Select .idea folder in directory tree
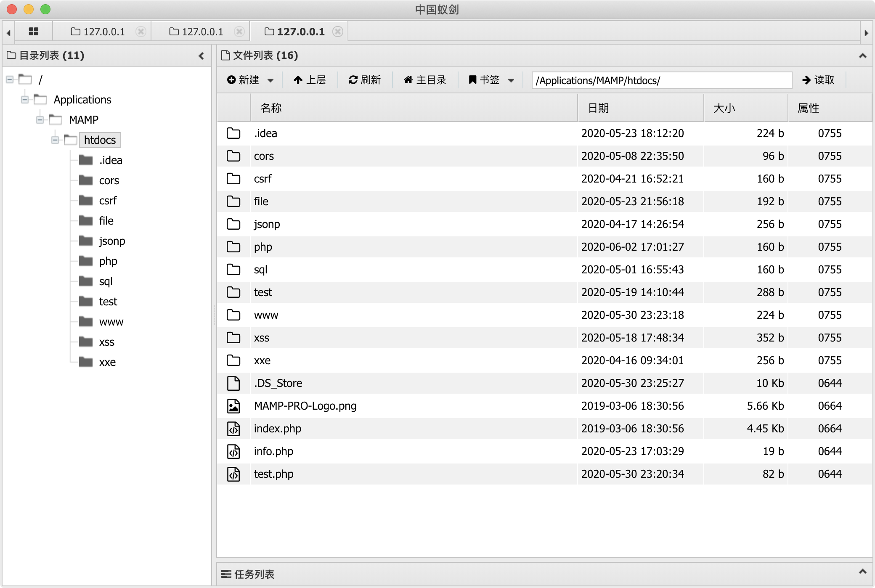The height and width of the screenshot is (588, 875). click(111, 160)
